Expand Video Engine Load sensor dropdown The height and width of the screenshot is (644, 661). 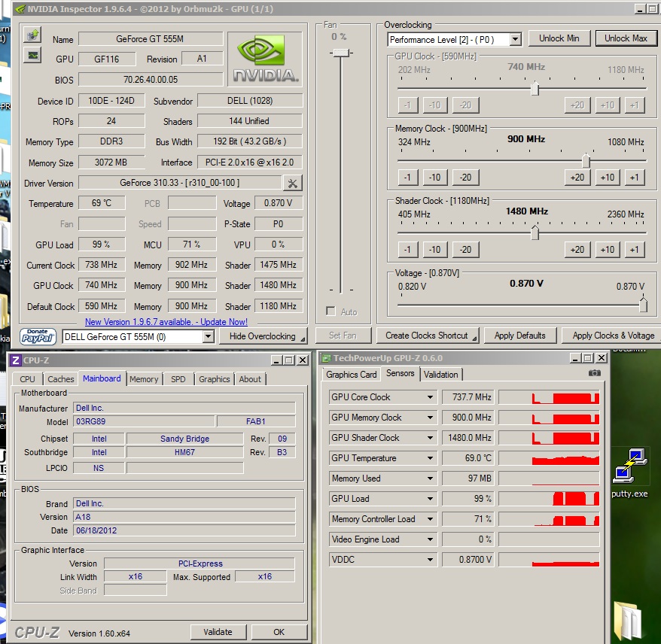(430, 539)
